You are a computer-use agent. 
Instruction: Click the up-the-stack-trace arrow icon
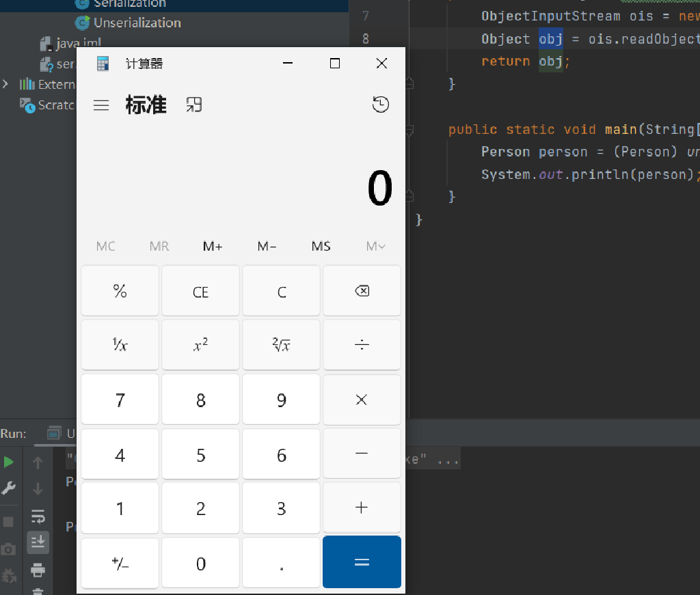38,462
